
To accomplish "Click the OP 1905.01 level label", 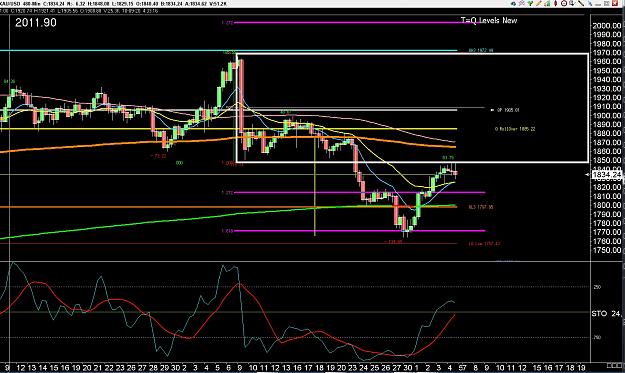I will coord(508,110).
